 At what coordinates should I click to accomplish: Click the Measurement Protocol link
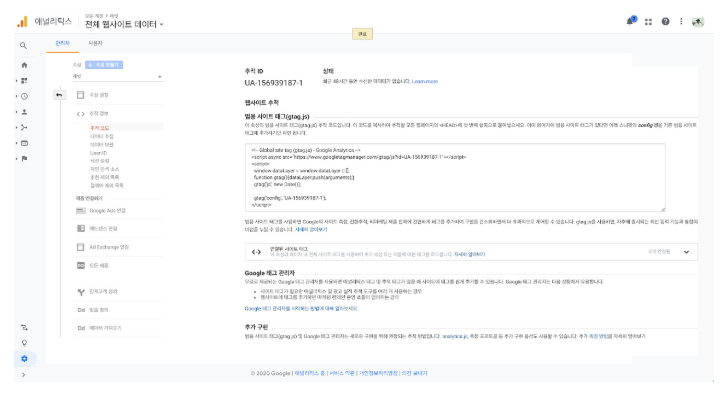[600, 336]
